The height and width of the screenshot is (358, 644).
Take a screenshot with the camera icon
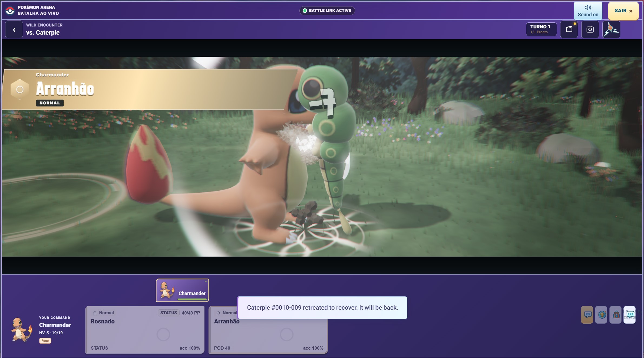click(x=590, y=29)
